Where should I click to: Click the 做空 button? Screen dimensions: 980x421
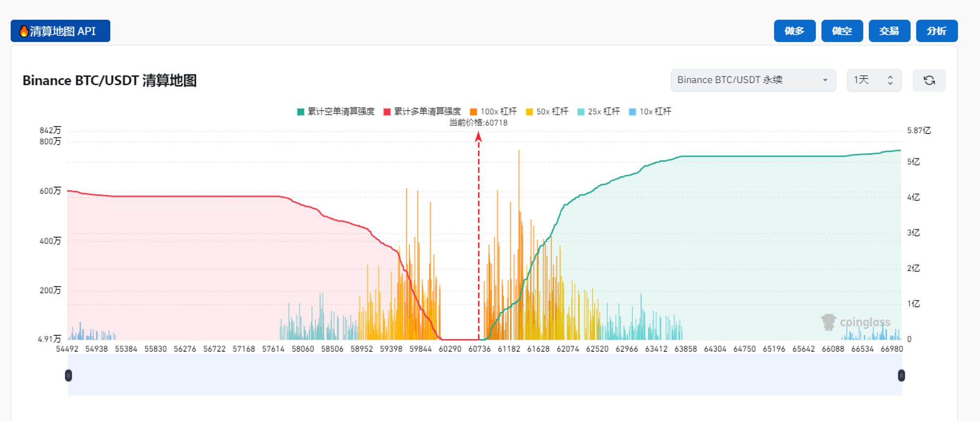[x=842, y=31]
